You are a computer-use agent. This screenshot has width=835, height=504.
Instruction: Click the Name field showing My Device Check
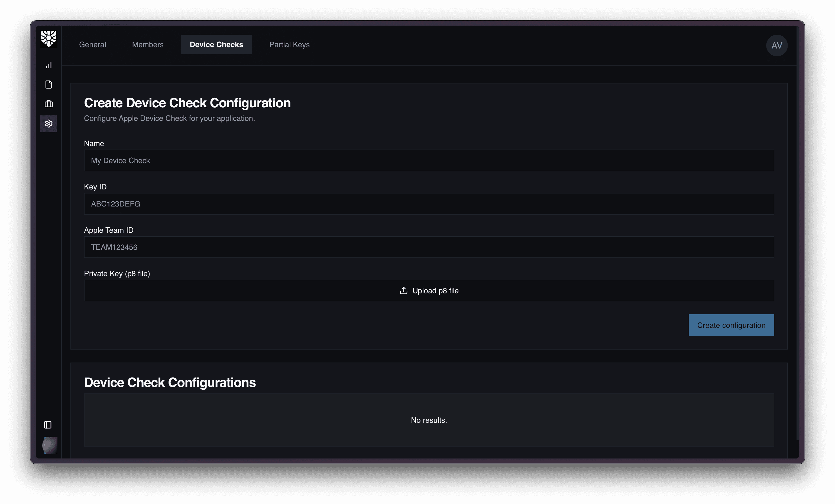(429, 160)
